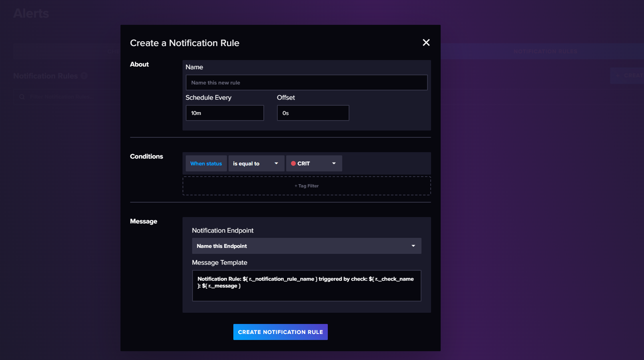Click the caret arrow on the CRIT selector

click(334, 163)
